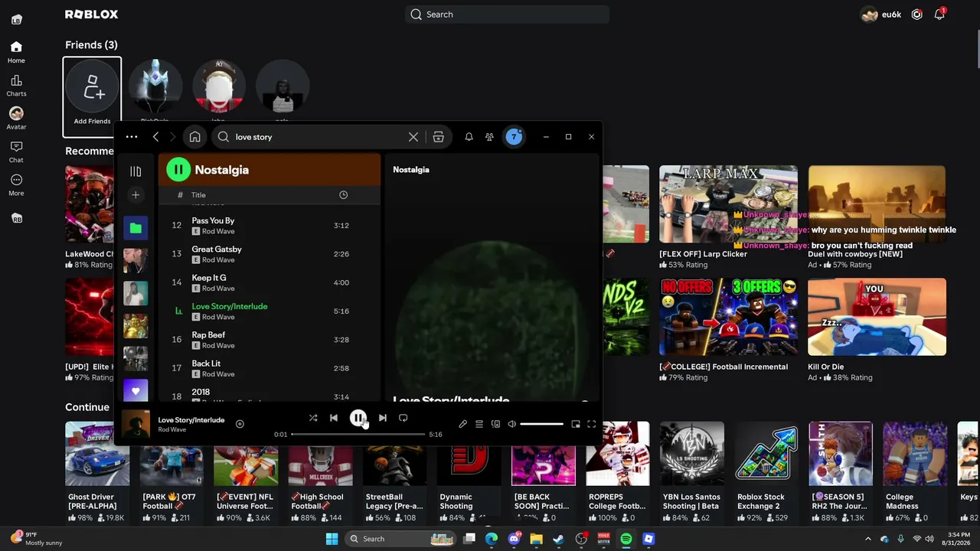Open the taskbar weather widget

37,539
